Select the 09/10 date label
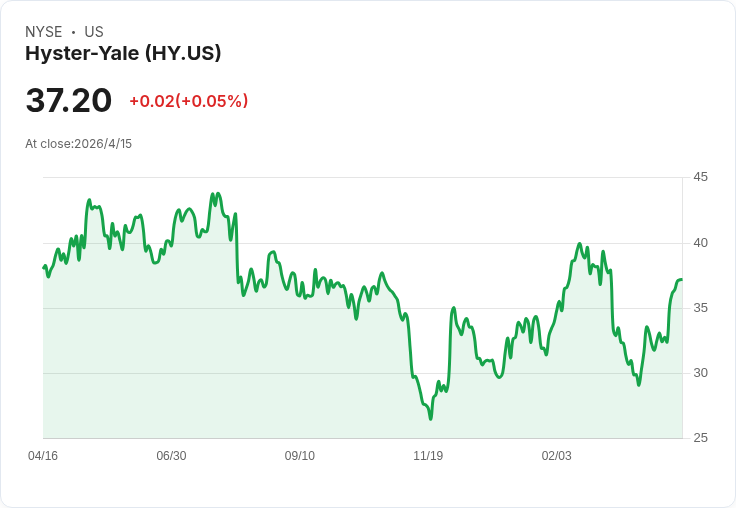The width and height of the screenshot is (736, 508). (x=300, y=456)
